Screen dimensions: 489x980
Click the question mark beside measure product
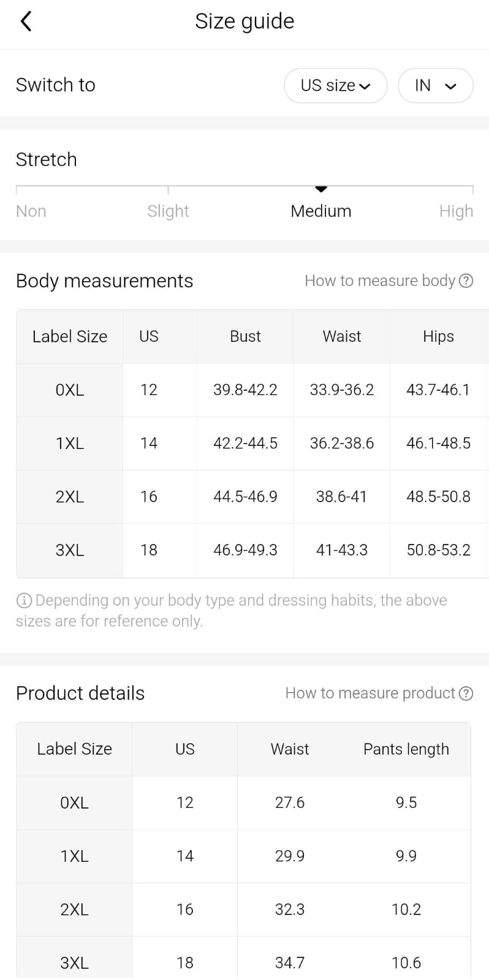[x=466, y=693]
